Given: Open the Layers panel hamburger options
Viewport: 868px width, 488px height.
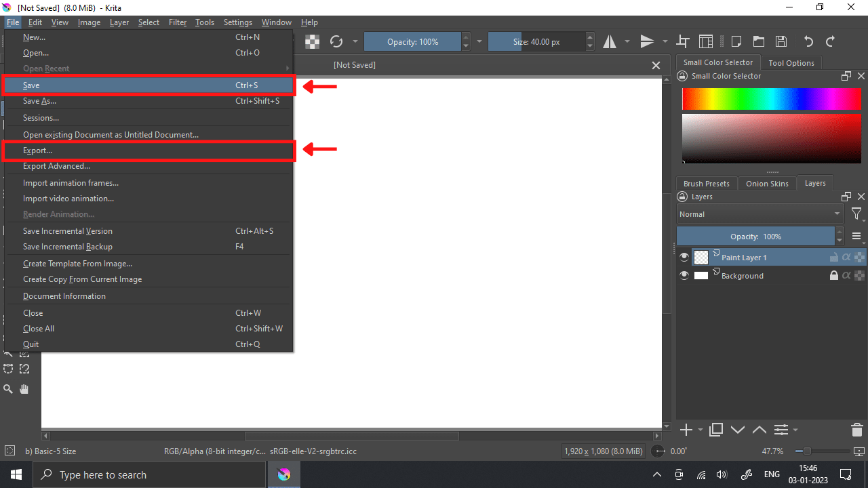Looking at the screenshot, I should (x=856, y=237).
